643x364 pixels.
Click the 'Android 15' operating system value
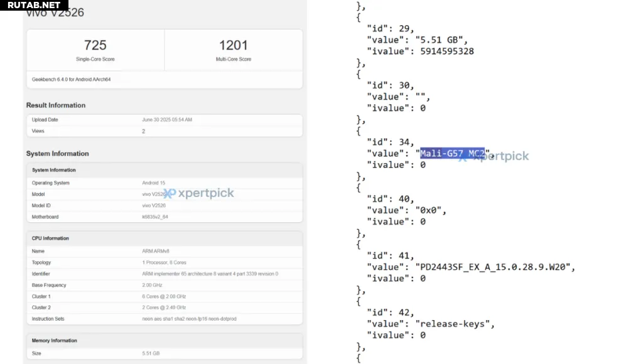153,183
